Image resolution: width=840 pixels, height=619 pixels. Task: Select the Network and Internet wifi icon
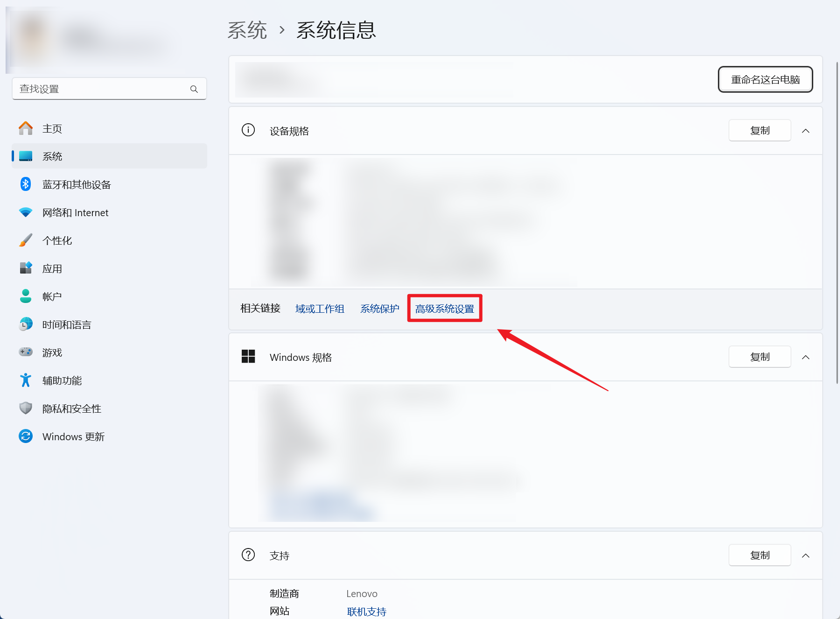(26, 212)
